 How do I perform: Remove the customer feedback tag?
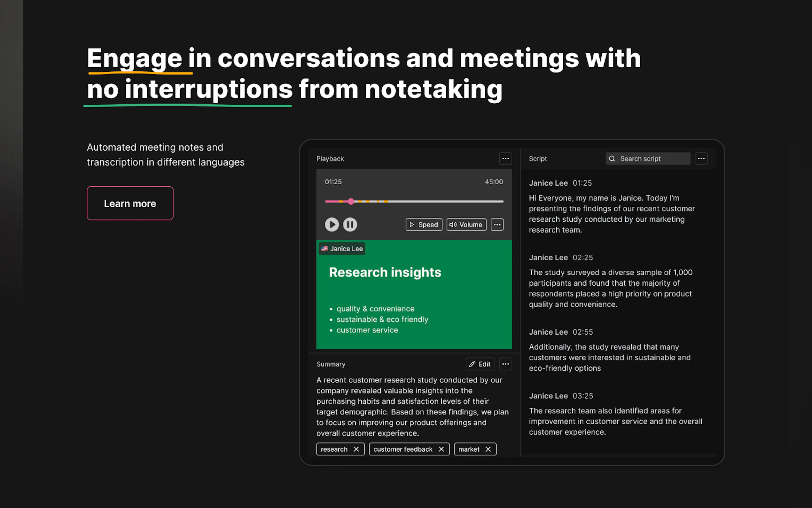tap(441, 449)
